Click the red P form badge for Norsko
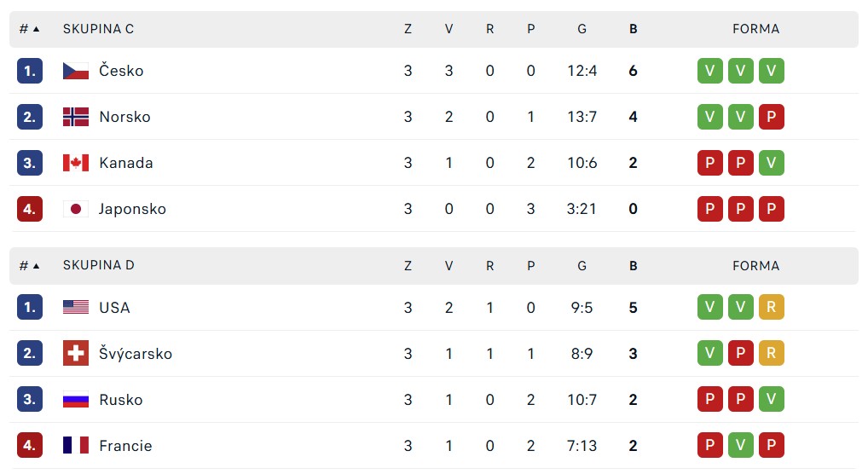868x474 pixels. (x=771, y=117)
